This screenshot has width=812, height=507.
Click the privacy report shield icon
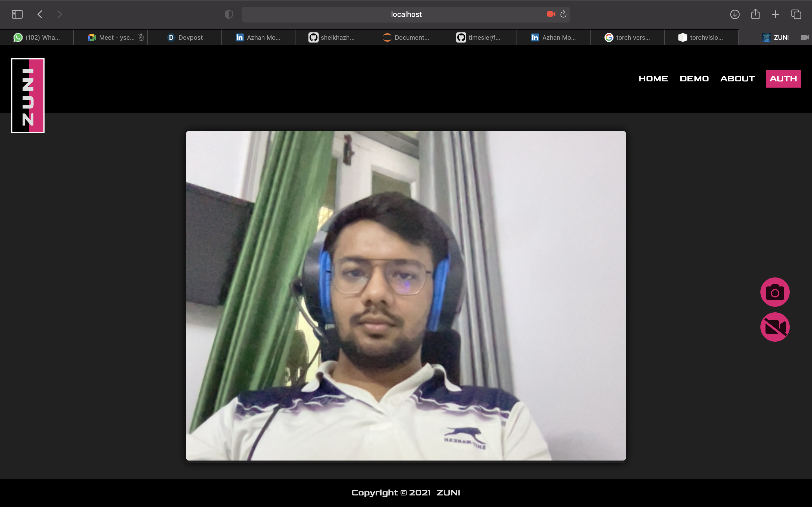pos(228,14)
